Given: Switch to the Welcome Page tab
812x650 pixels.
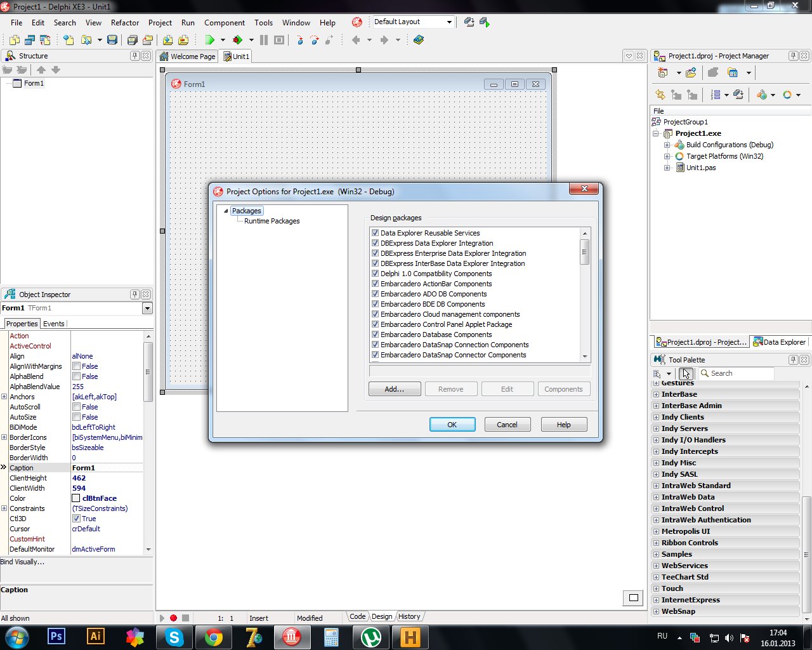Looking at the screenshot, I should (188, 56).
